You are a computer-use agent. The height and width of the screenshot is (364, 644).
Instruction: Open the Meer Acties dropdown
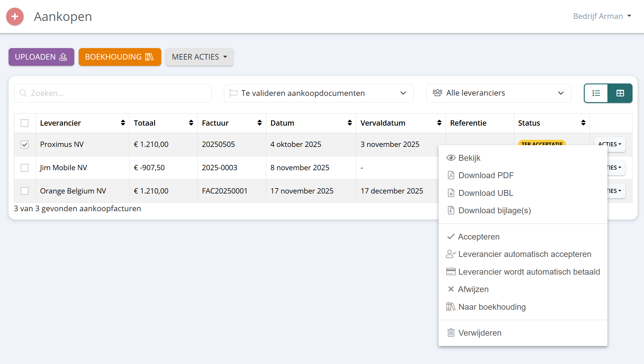(x=200, y=57)
